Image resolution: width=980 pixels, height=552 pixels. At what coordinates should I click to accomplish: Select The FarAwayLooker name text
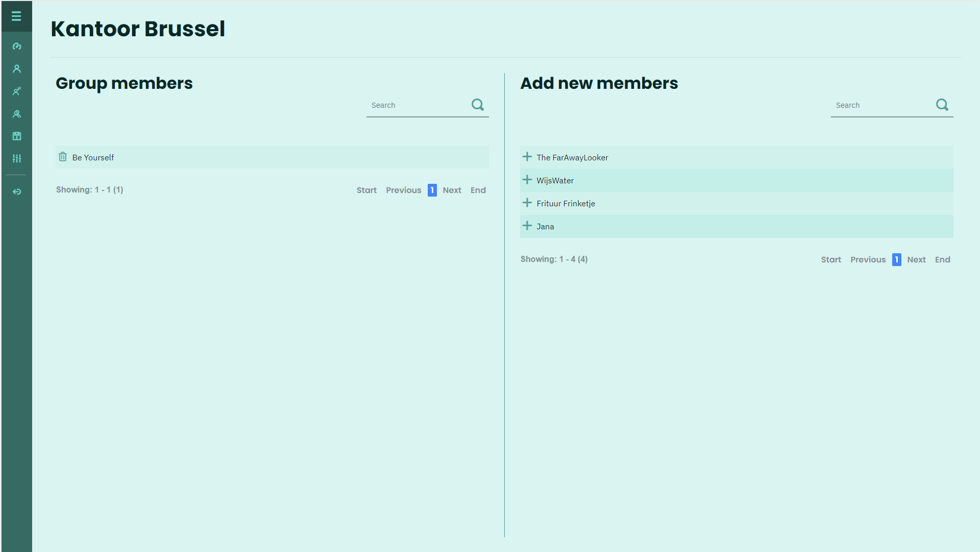(572, 157)
